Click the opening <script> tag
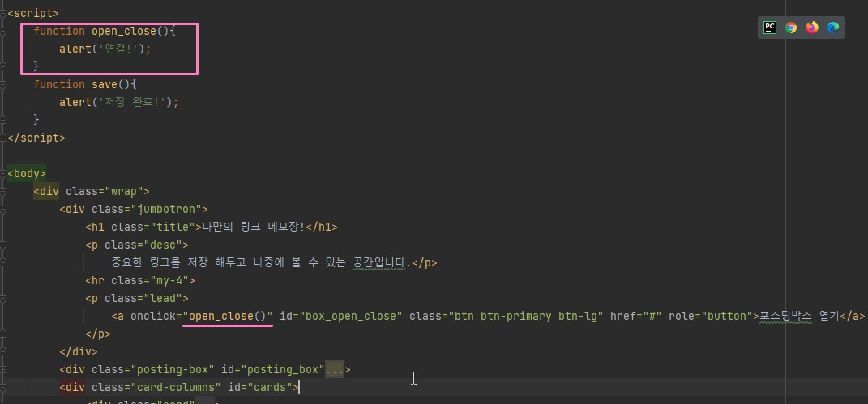 pos(33,13)
